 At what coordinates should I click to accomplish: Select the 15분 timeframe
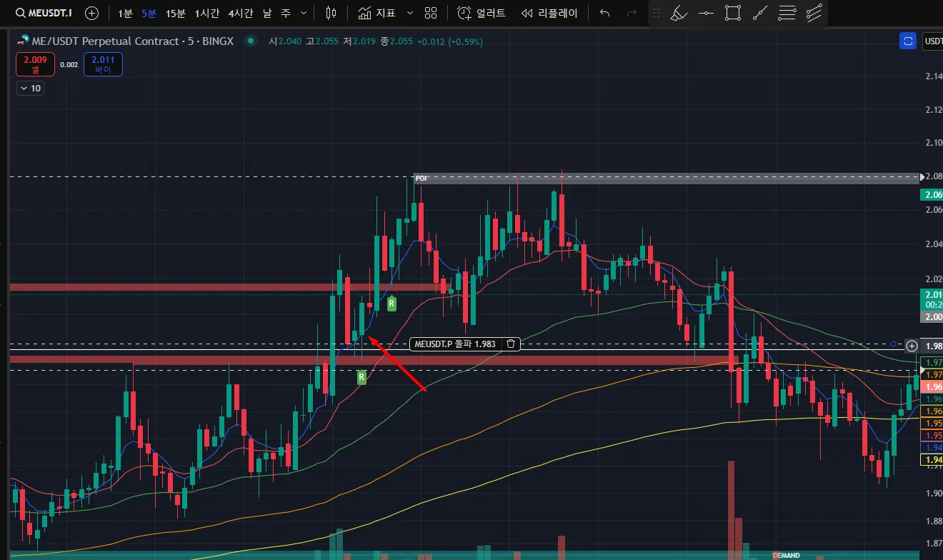tap(175, 13)
